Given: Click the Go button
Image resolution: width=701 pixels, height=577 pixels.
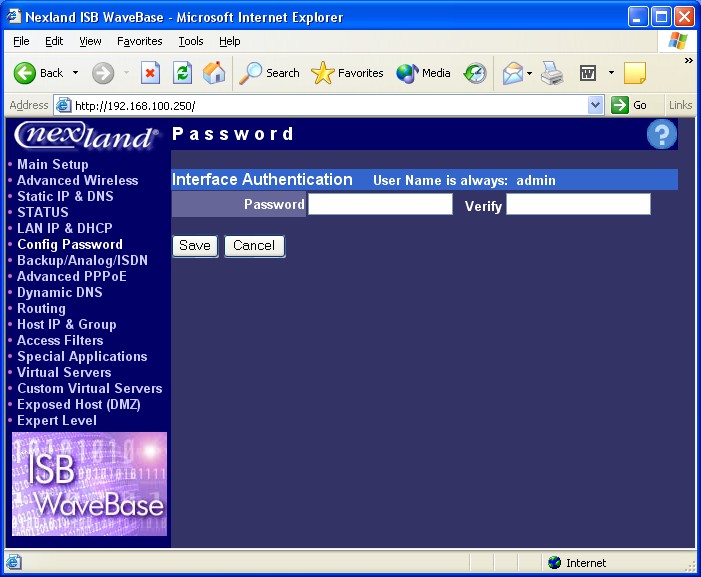Looking at the screenshot, I should [x=629, y=105].
